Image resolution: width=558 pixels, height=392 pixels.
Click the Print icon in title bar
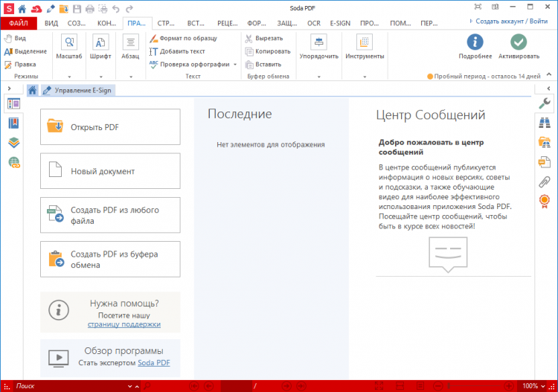90,8
